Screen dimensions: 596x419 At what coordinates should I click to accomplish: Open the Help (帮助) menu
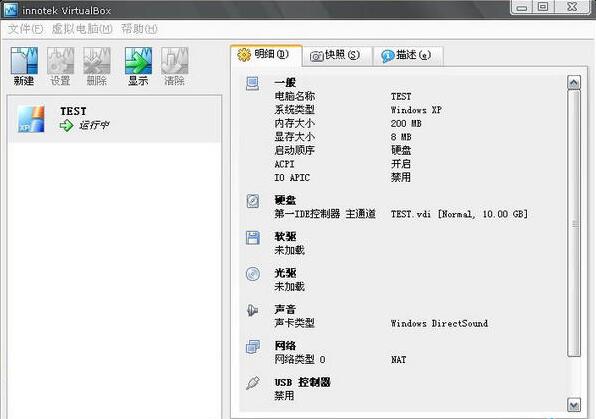click(x=139, y=29)
